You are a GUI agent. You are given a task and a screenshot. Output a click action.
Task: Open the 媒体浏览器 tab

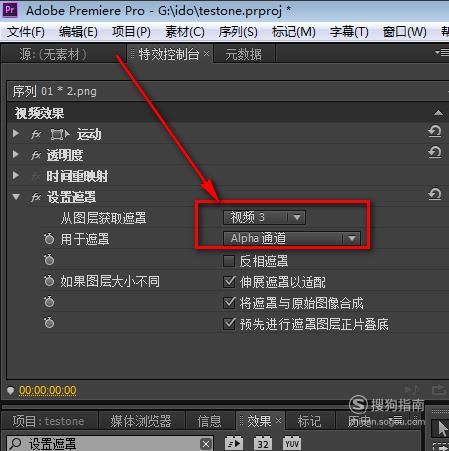(141, 421)
